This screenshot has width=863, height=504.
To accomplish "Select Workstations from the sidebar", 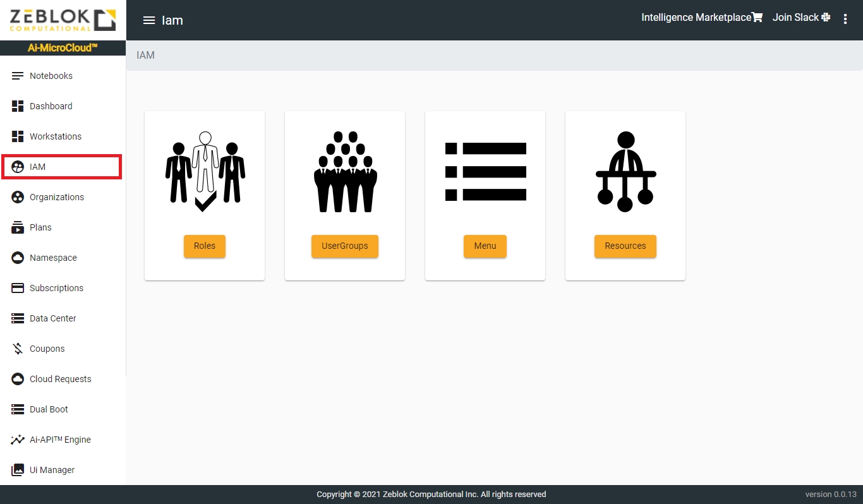I will (x=55, y=136).
